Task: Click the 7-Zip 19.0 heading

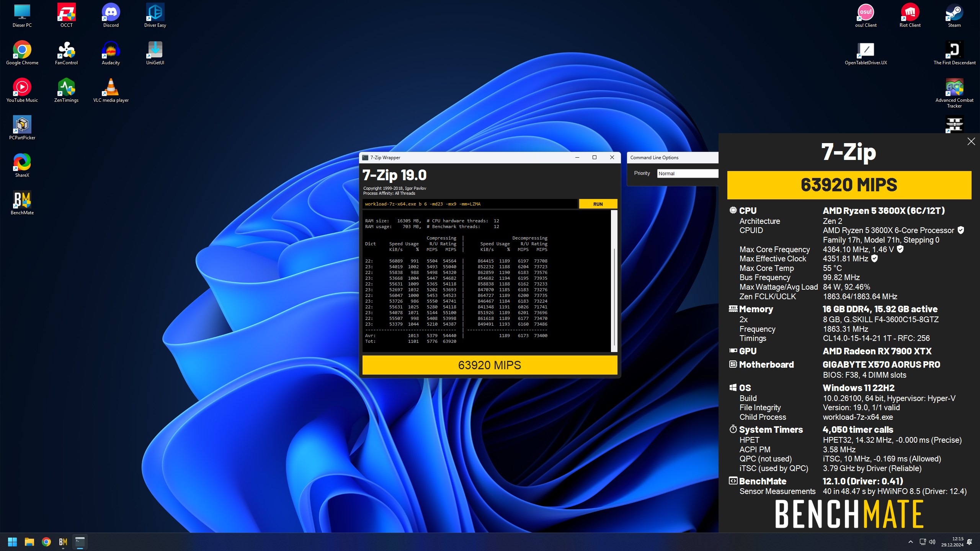Action: [x=394, y=175]
